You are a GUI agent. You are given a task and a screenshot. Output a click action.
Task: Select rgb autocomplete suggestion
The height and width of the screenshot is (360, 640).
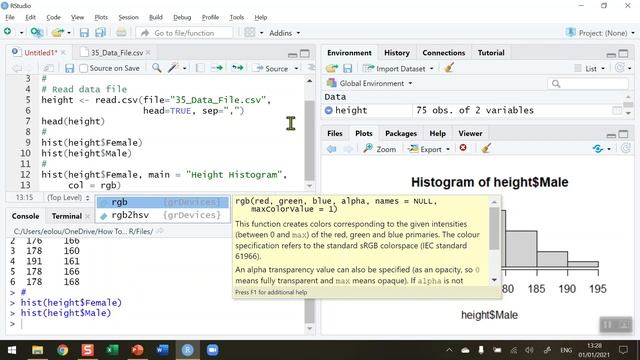[x=162, y=202]
